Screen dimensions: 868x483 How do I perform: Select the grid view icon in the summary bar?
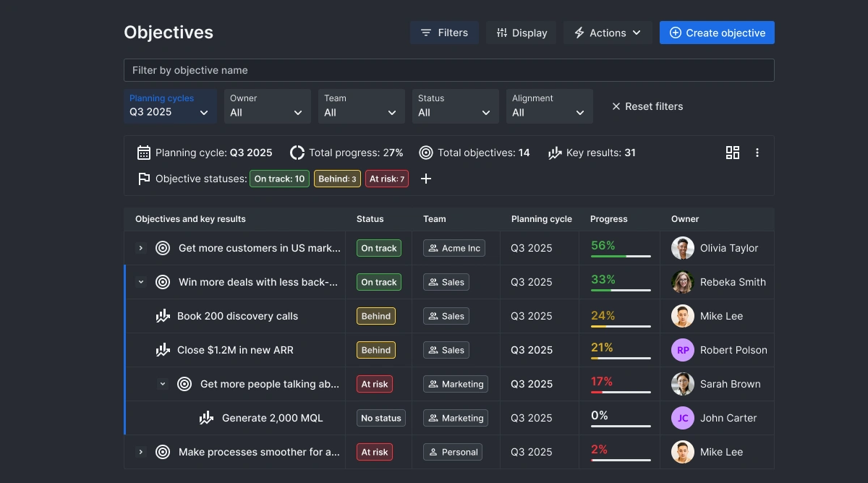click(733, 153)
